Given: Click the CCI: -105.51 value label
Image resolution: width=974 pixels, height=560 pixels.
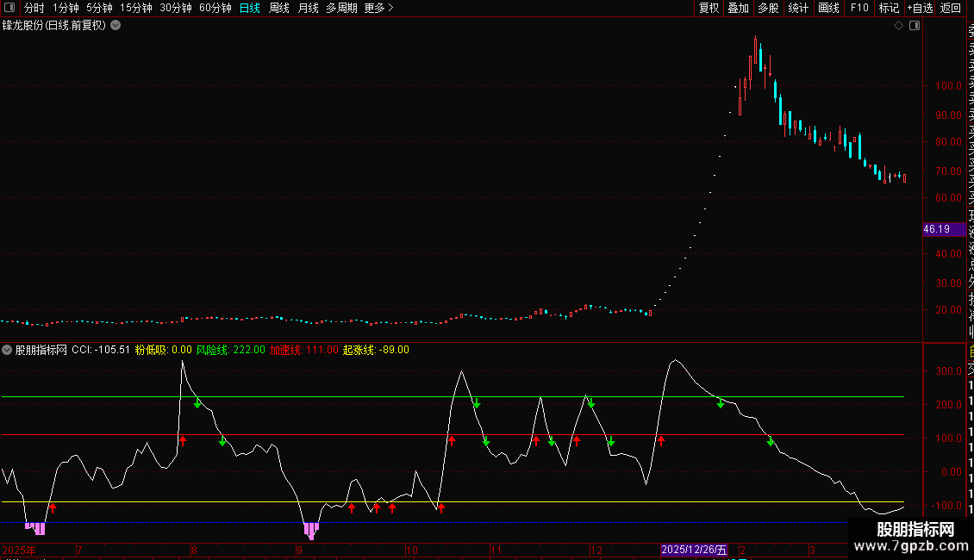Looking at the screenshot, I should point(101,350).
